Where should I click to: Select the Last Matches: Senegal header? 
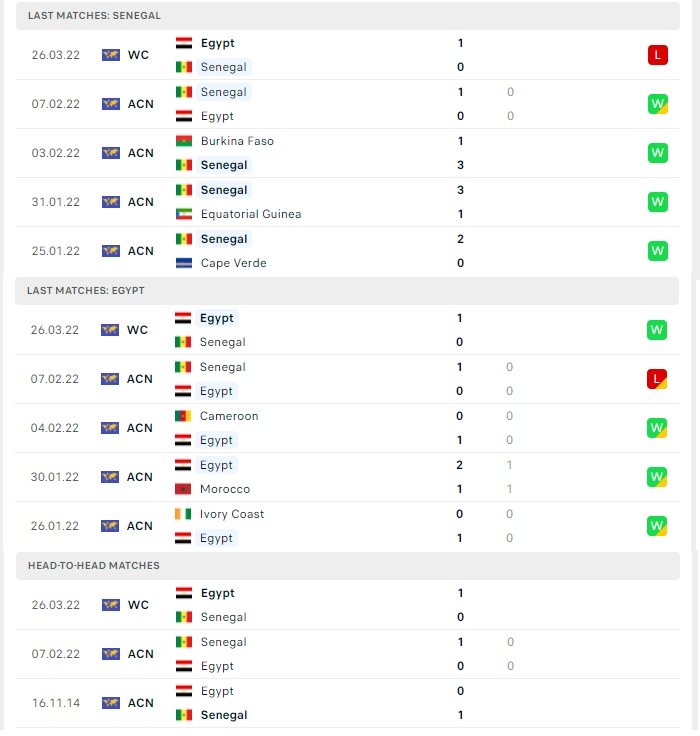pyautogui.click(x=347, y=16)
